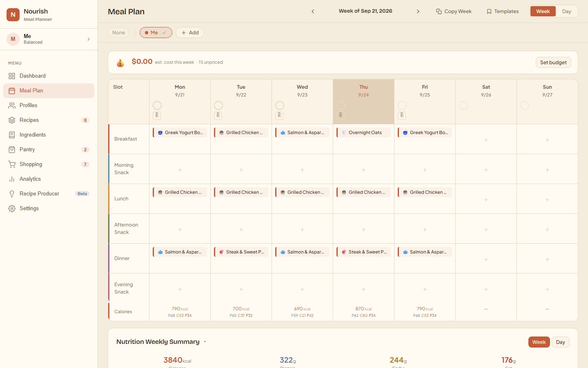Add meal to Saturday Breakfast slot
The image size is (588, 368).
click(x=486, y=140)
